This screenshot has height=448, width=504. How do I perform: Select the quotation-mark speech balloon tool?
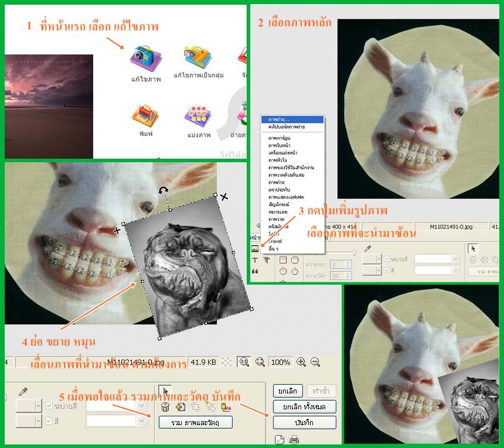tap(255, 271)
